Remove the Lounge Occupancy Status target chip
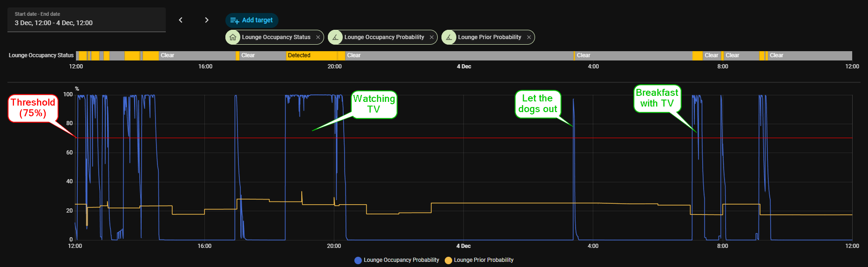The width and height of the screenshot is (868, 267). point(318,37)
